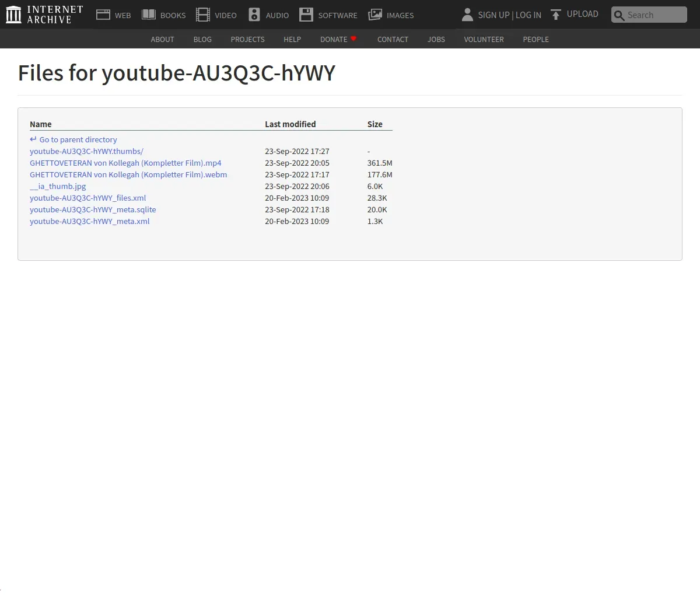Open the VOLUNTEER page
This screenshot has width=700, height=595.
point(484,40)
